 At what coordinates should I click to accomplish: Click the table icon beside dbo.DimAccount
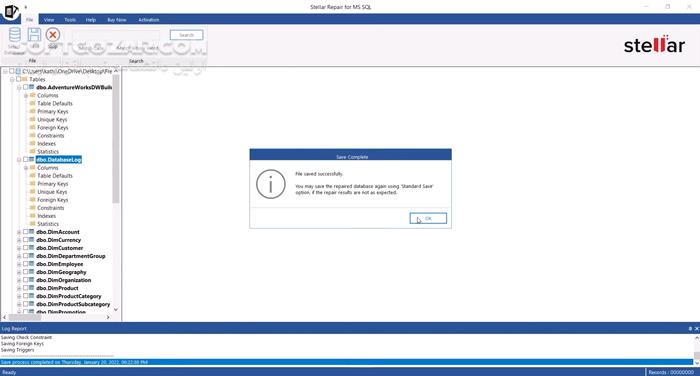coord(32,232)
